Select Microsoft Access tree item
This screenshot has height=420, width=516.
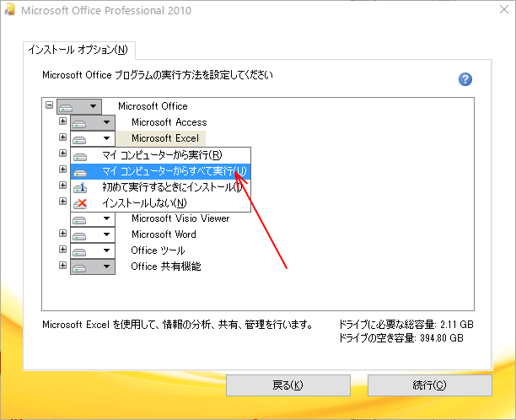pos(169,122)
